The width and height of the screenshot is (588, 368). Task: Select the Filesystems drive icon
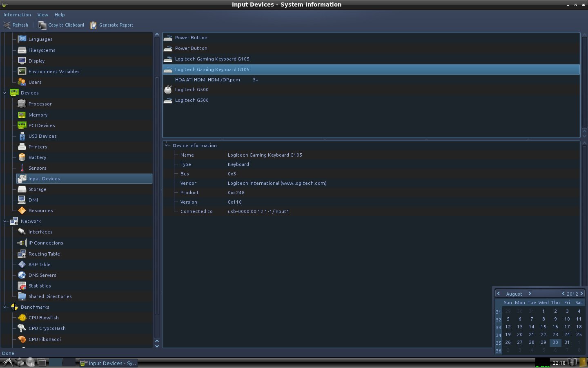[x=22, y=50]
